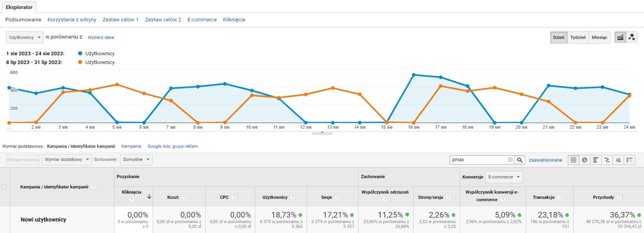Click the orange data point at 5 sie

tap(117, 84)
